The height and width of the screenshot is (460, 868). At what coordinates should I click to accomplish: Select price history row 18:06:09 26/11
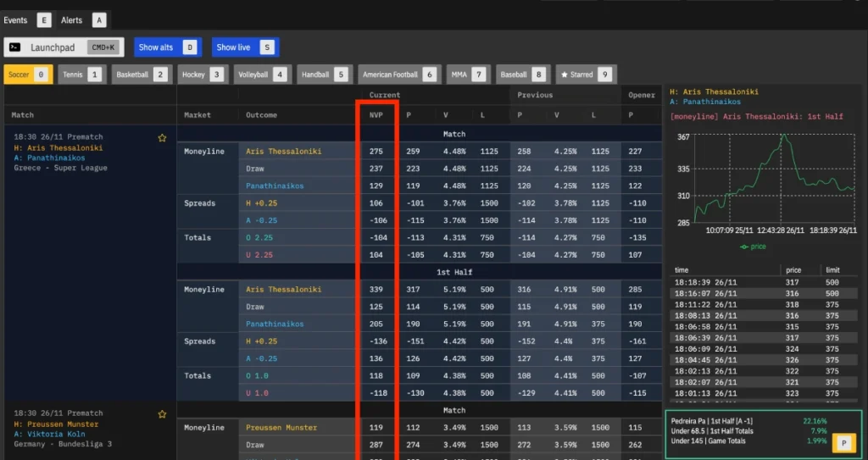tap(763, 349)
